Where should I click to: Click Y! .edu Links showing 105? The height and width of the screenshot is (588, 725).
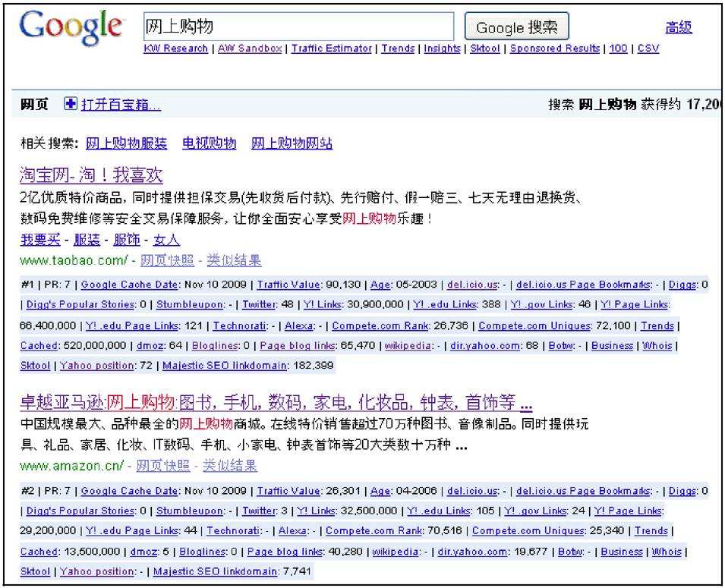438,511
